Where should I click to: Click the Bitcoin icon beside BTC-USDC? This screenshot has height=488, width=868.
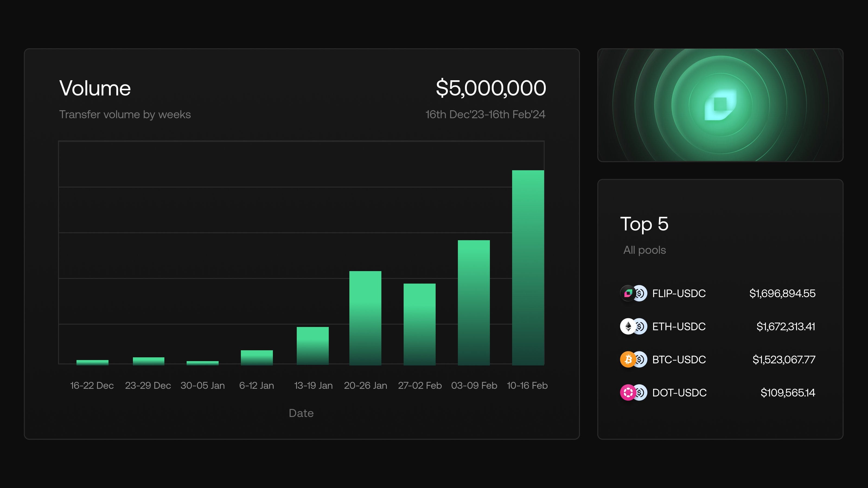629,359
